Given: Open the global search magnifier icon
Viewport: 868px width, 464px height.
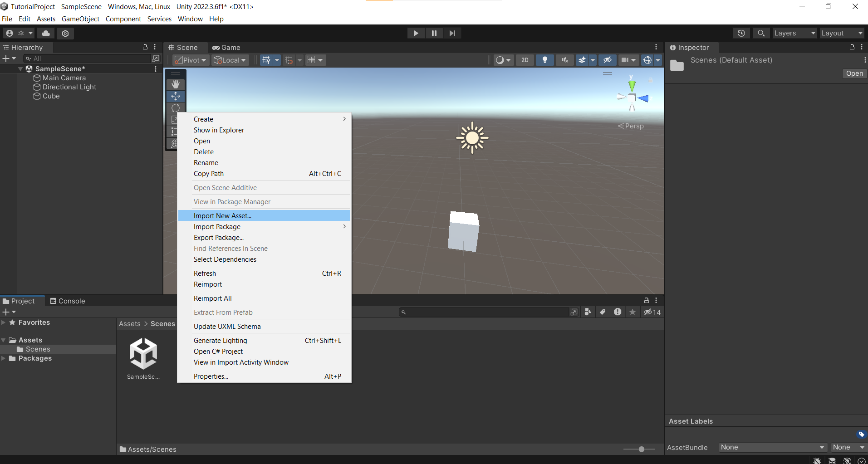Looking at the screenshot, I should tap(761, 33).
